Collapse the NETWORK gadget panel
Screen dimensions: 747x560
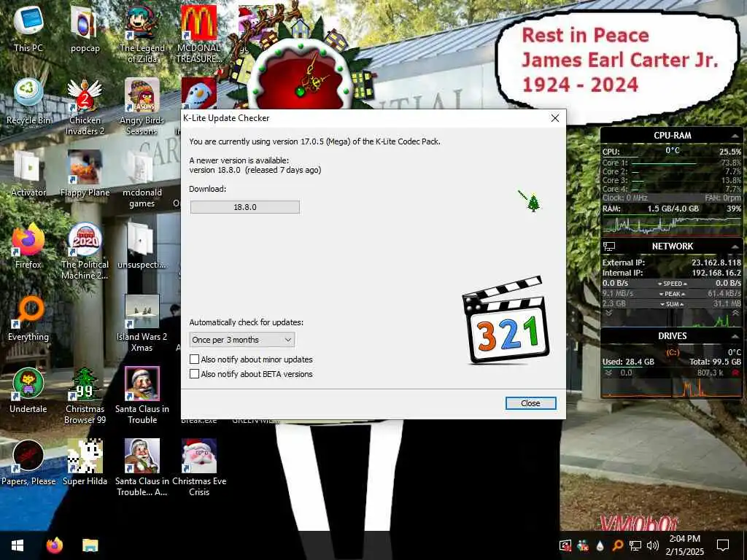coord(735,246)
